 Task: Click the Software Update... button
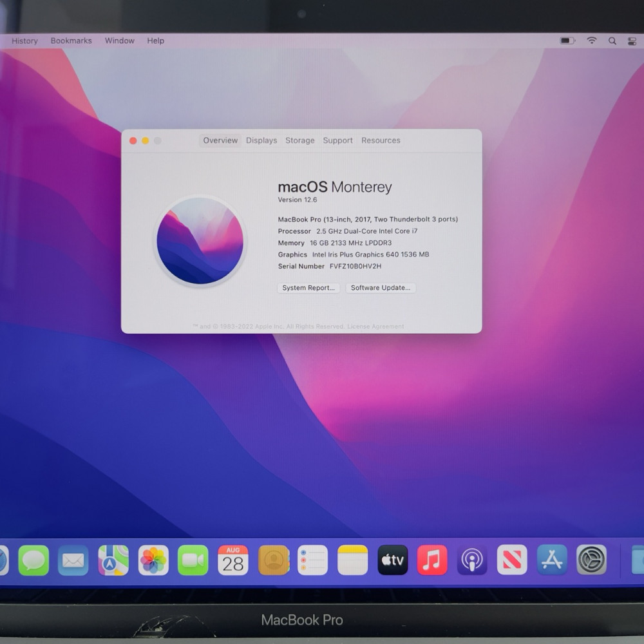click(381, 288)
